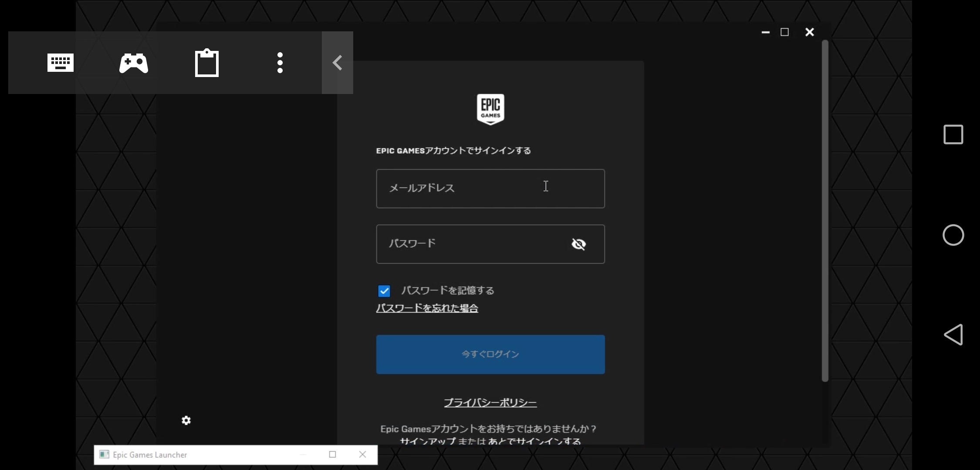The width and height of the screenshot is (980, 470).
Task: Collapse the overlay toolbar with chevron
Action: [x=338, y=63]
